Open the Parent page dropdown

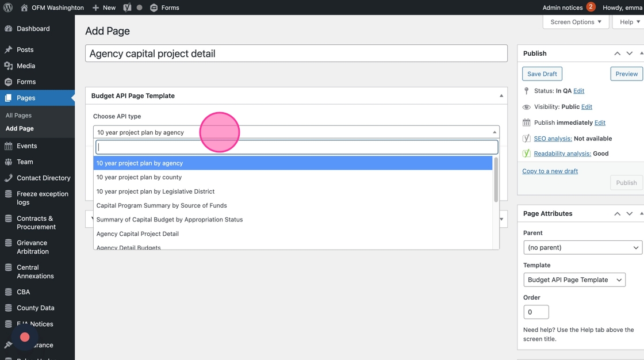coord(582,247)
